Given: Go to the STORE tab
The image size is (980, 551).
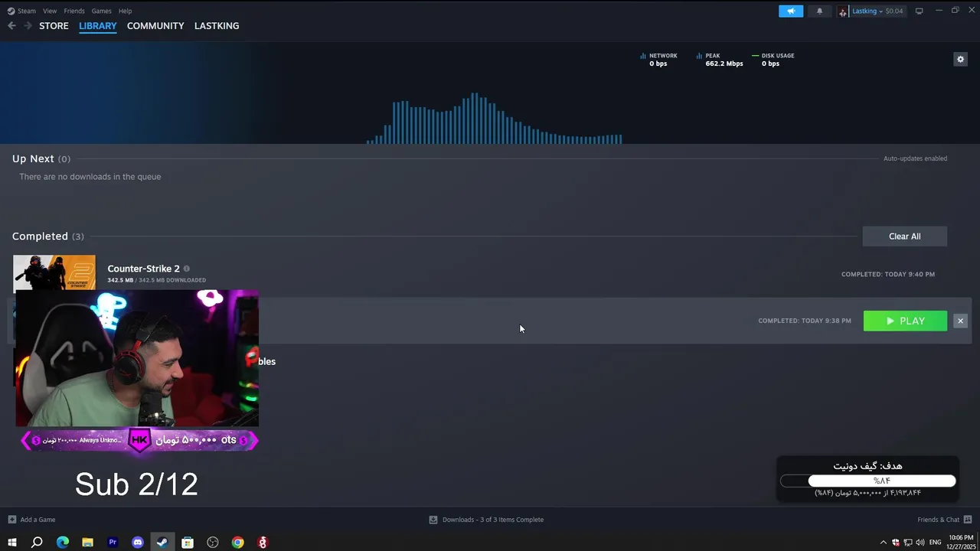Looking at the screenshot, I should click(x=54, y=26).
